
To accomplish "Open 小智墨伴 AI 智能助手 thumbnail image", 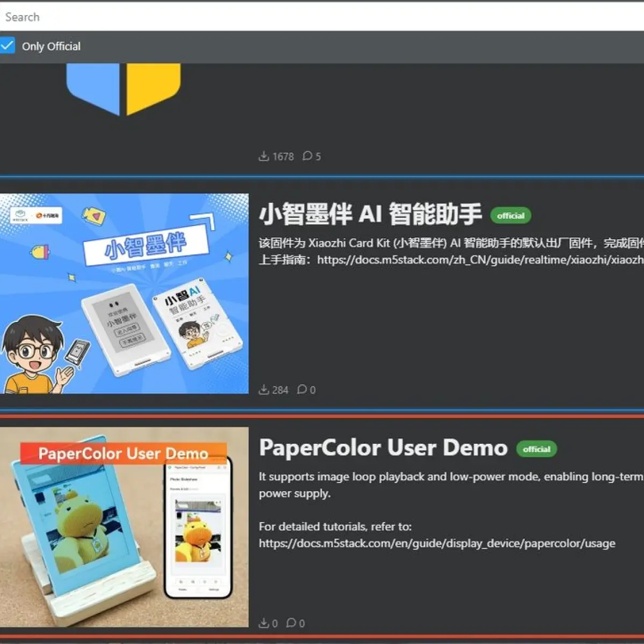I will tap(125, 294).
